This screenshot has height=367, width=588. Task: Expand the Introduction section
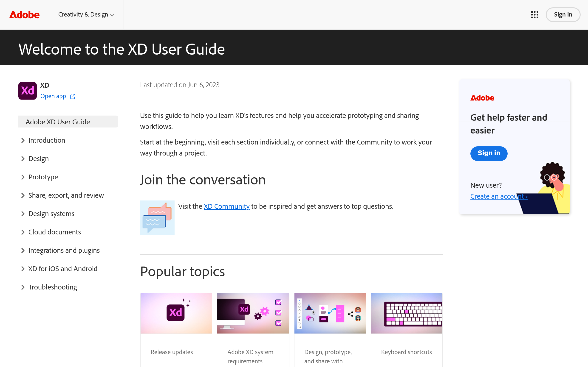pyautogui.click(x=47, y=140)
